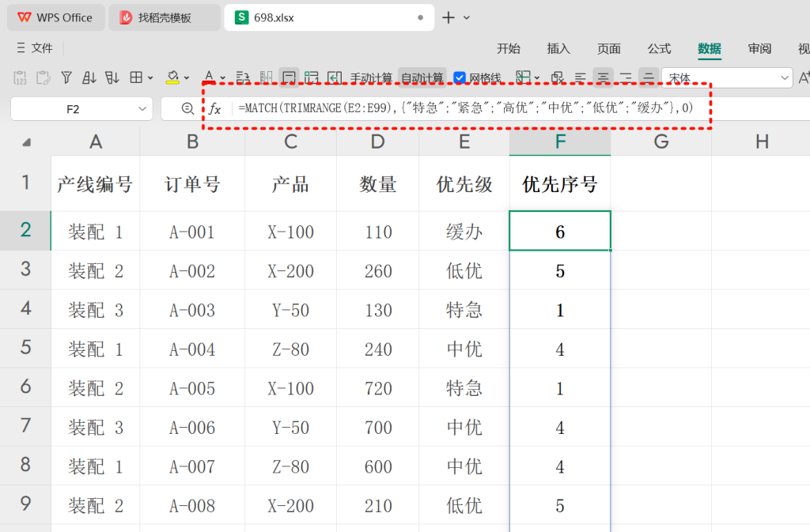Click the 缓办 priority cell
This screenshot has width=810, height=532.
click(464, 232)
